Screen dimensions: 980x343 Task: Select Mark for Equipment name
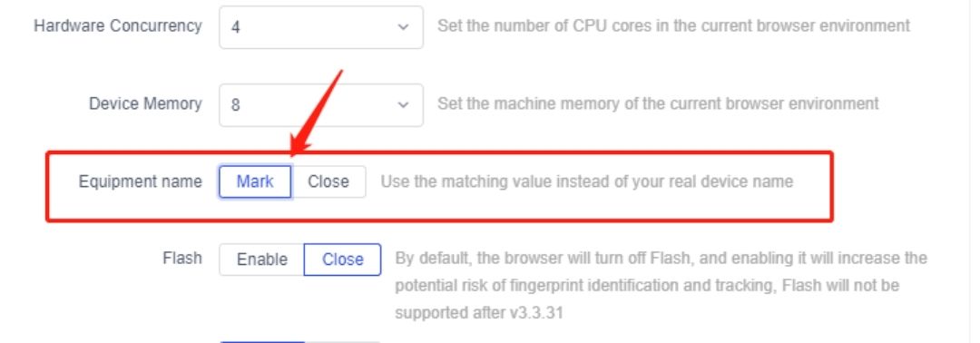[255, 181]
